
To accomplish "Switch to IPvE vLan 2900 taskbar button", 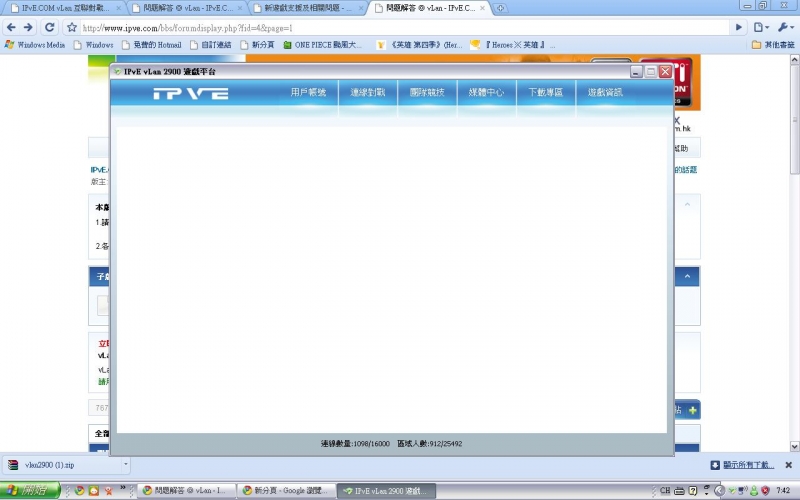I will tap(387, 490).
